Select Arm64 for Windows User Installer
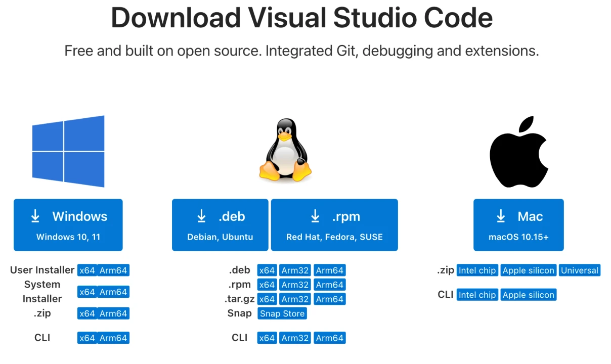611x364 pixels. 113,270
